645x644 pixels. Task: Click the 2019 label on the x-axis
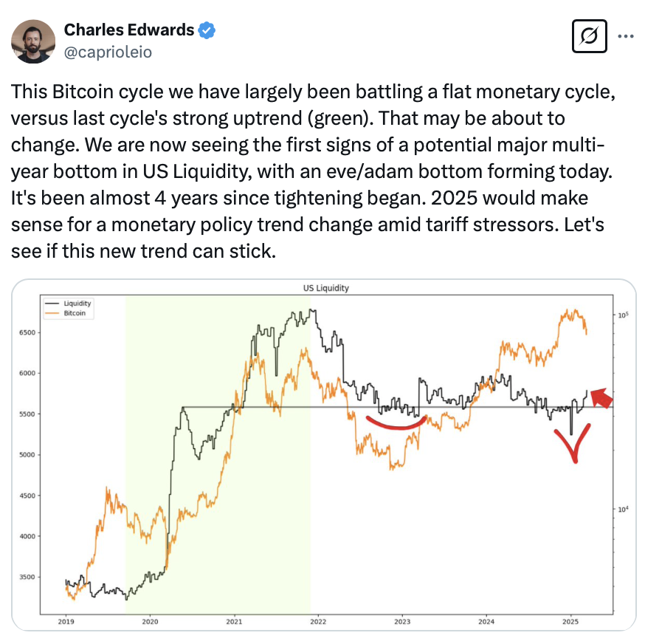pos(66,623)
